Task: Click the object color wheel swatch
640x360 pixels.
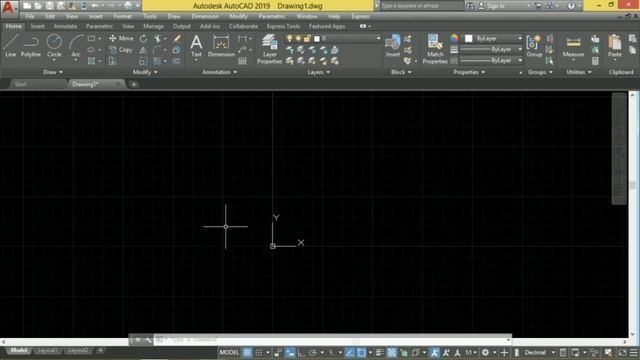Action: coord(454,38)
